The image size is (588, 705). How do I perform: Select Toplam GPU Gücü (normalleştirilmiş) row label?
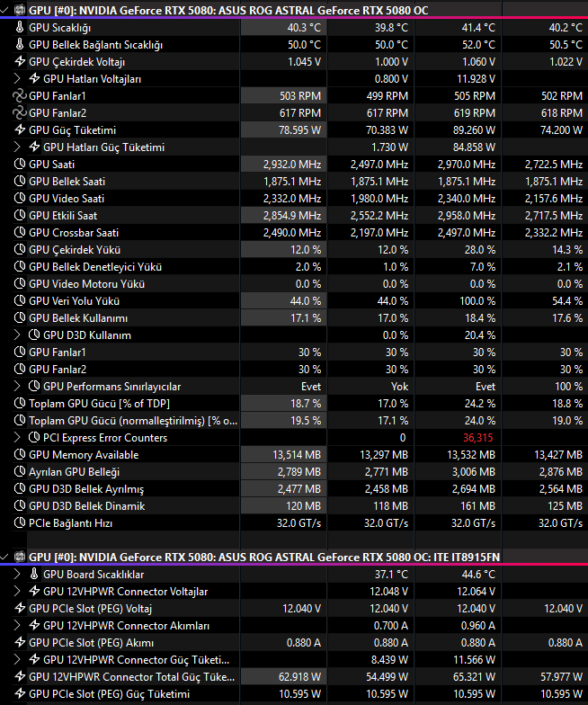click(133, 421)
